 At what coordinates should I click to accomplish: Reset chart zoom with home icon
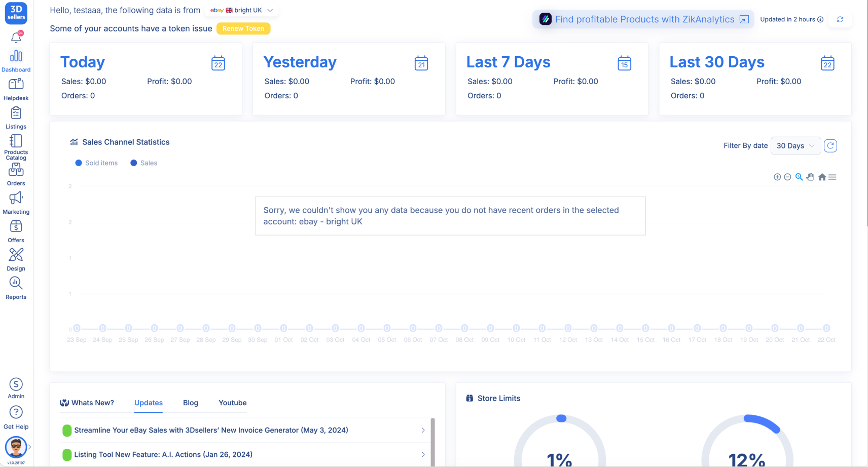point(822,177)
